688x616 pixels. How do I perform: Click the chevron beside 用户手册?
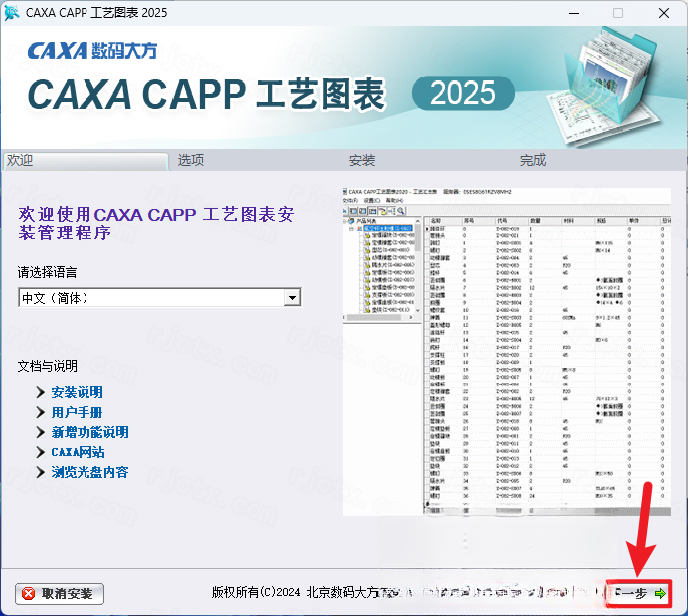click(41, 412)
